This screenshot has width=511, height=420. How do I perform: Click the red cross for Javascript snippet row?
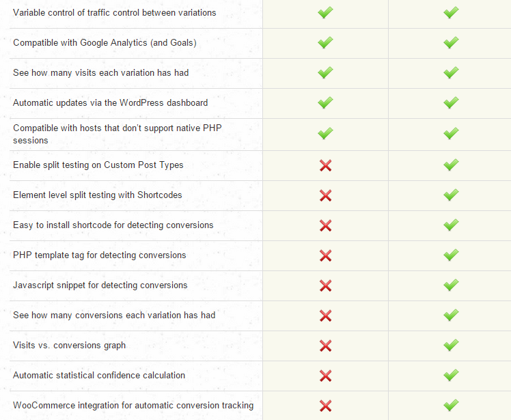pyautogui.click(x=325, y=285)
